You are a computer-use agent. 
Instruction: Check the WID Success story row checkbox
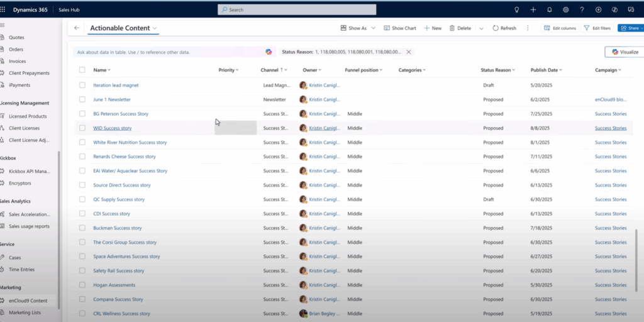point(82,128)
